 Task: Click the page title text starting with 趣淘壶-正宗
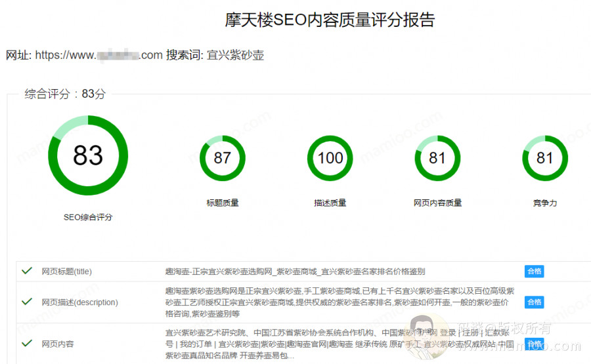(x=295, y=272)
